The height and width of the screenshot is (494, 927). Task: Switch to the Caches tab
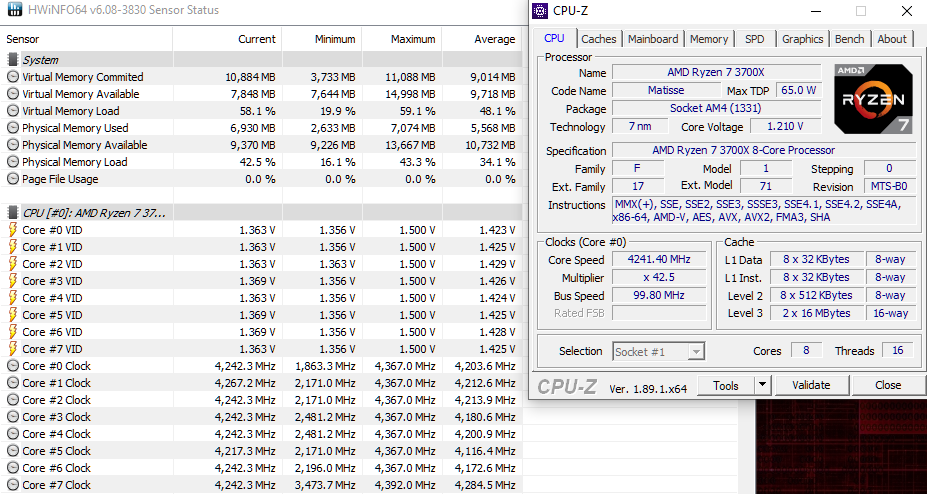pos(598,39)
